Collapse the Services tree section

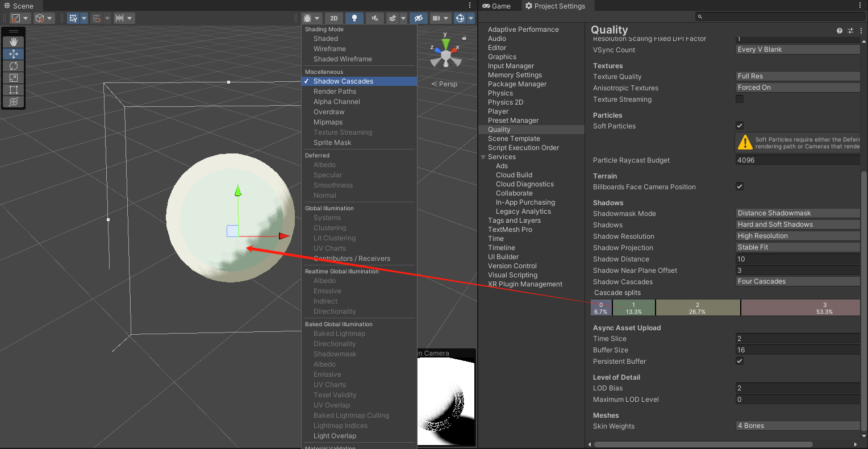(x=483, y=157)
